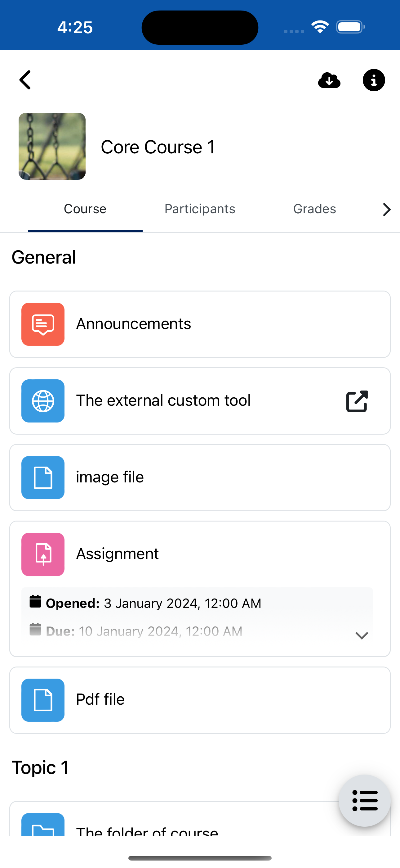Select the Course tab
The height and width of the screenshot is (868, 400).
pyautogui.click(x=85, y=209)
